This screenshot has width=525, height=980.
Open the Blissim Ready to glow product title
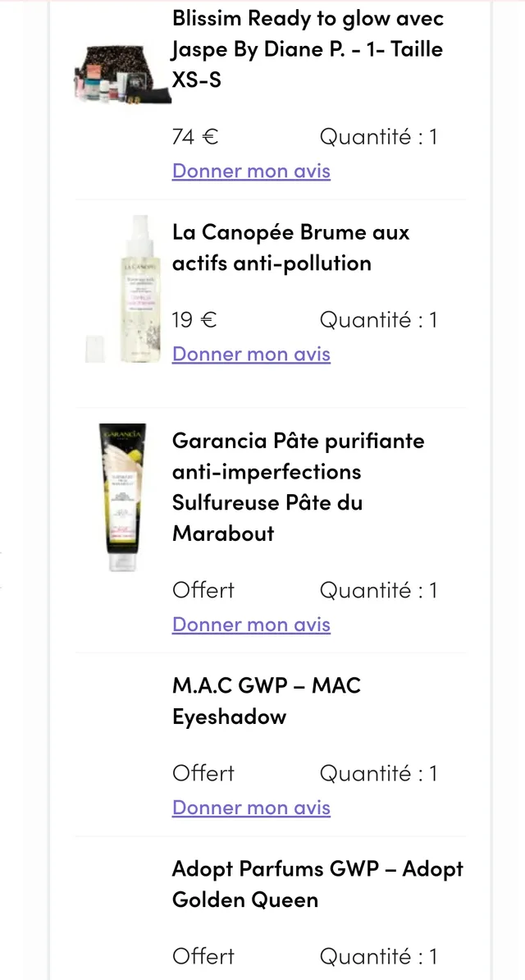(x=307, y=49)
